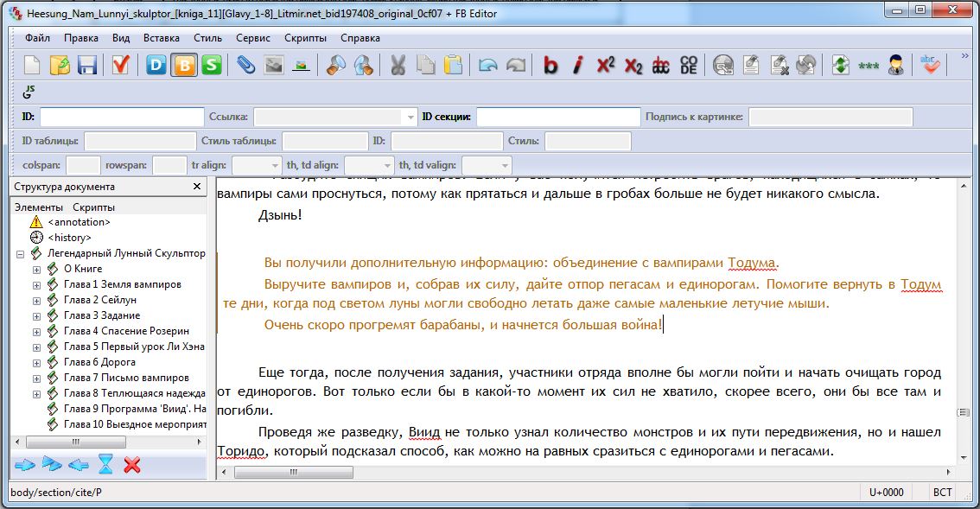The width and height of the screenshot is (980, 509).
Task: Click the superscript X² icon
Action: point(606,65)
